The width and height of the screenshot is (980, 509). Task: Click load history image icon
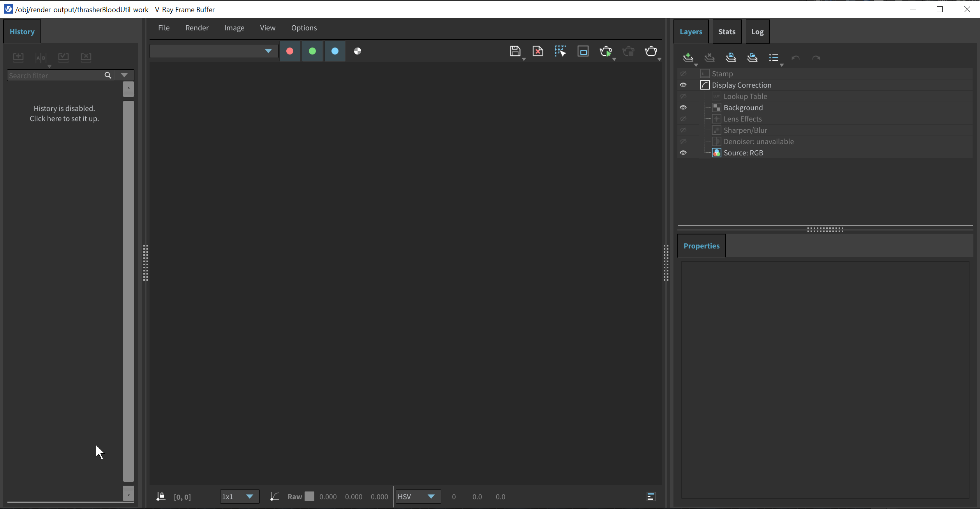click(63, 58)
